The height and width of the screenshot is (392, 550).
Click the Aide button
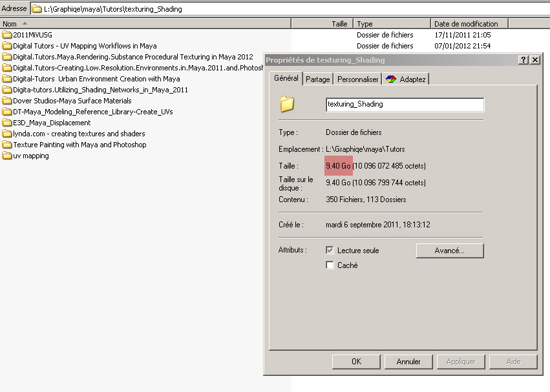tap(513, 362)
